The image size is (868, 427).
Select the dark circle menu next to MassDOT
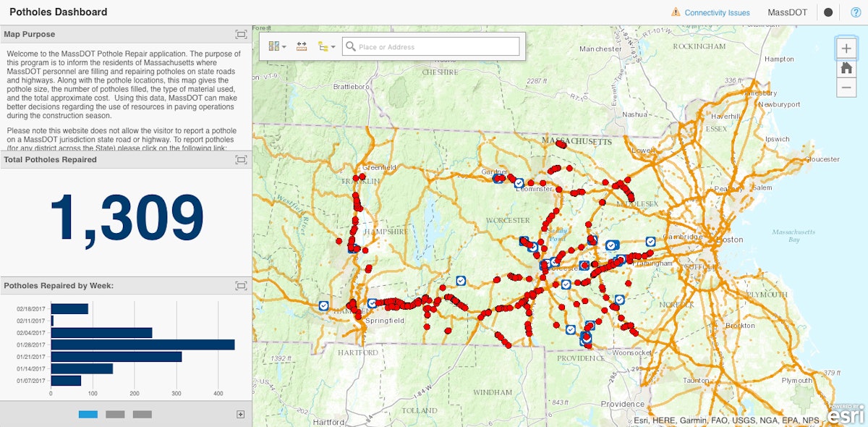[827, 12]
